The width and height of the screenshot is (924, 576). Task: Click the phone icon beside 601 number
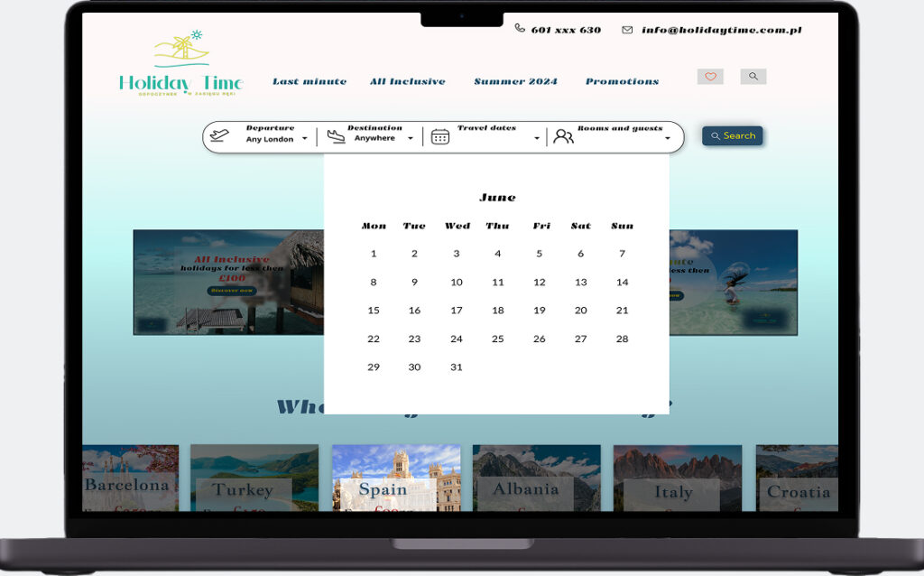tap(520, 29)
